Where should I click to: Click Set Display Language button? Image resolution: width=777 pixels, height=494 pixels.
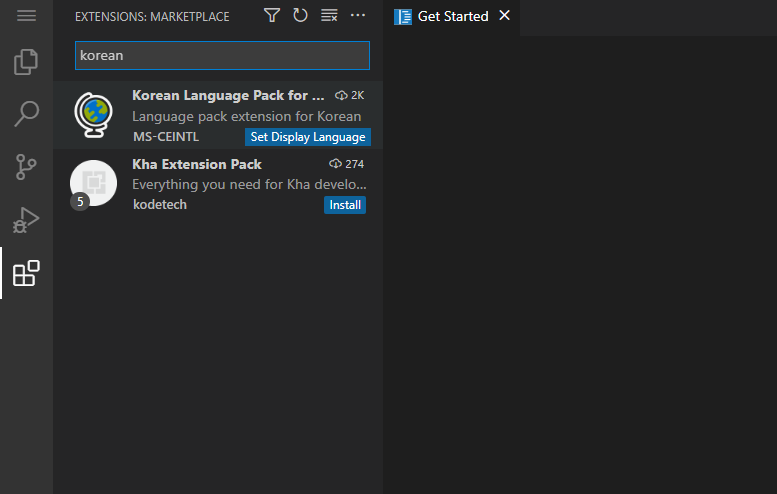pyautogui.click(x=308, y=137)
